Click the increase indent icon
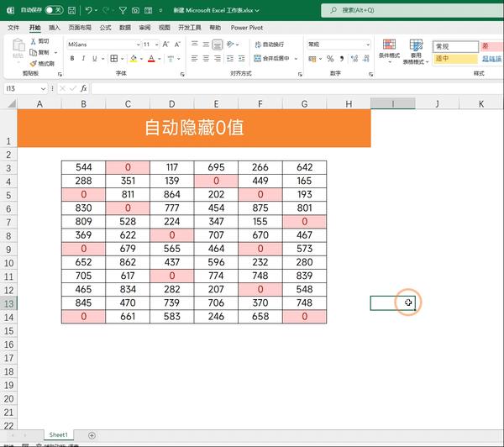504x447 pixels. (x=242, y=59)
